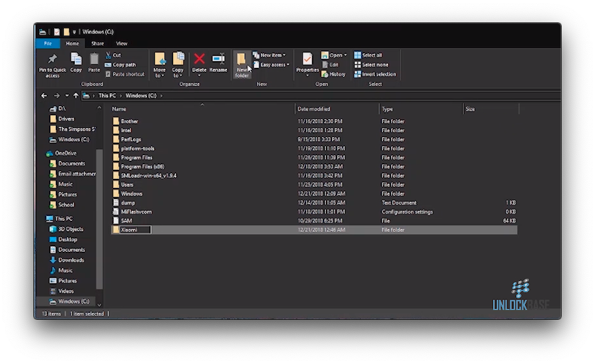Click the red Delete icon
The height and width of the screenshot is (364, 595).
pyautogui.click(x=199, y=59)
